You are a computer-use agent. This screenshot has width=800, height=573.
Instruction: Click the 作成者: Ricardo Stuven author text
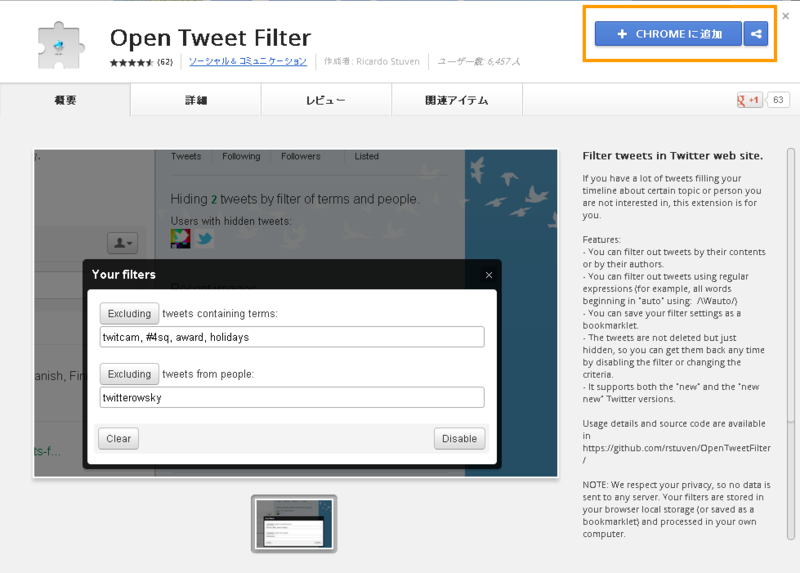coord(371,62)
